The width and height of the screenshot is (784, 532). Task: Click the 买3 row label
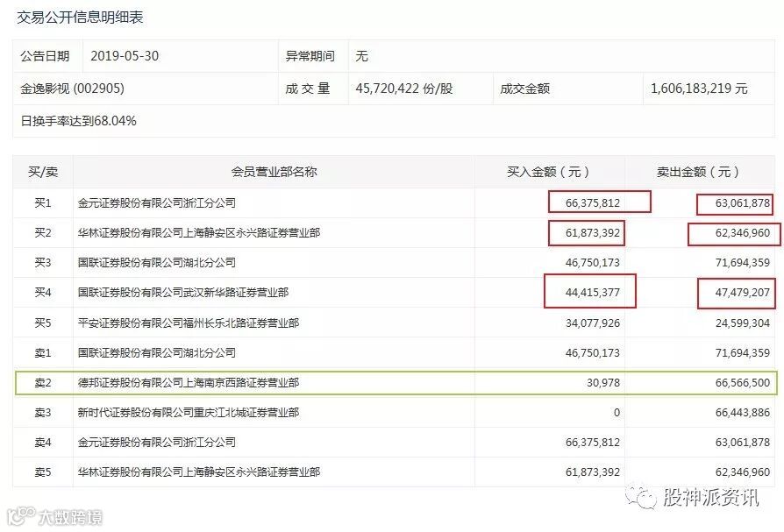coord(43,262)
